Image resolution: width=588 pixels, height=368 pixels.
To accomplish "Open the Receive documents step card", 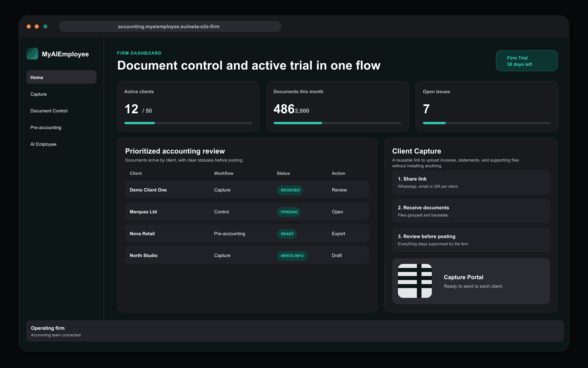I will [x=471, y=211].
